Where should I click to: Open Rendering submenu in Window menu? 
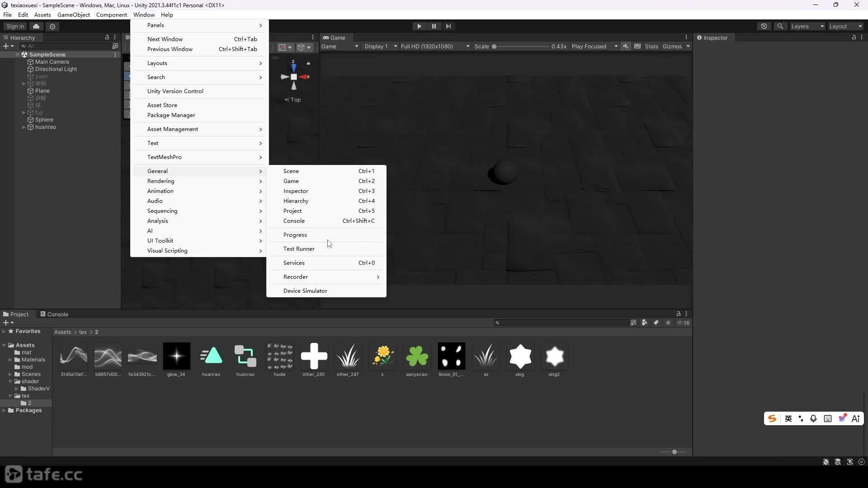pyautogui.click(x=199, y=181)
